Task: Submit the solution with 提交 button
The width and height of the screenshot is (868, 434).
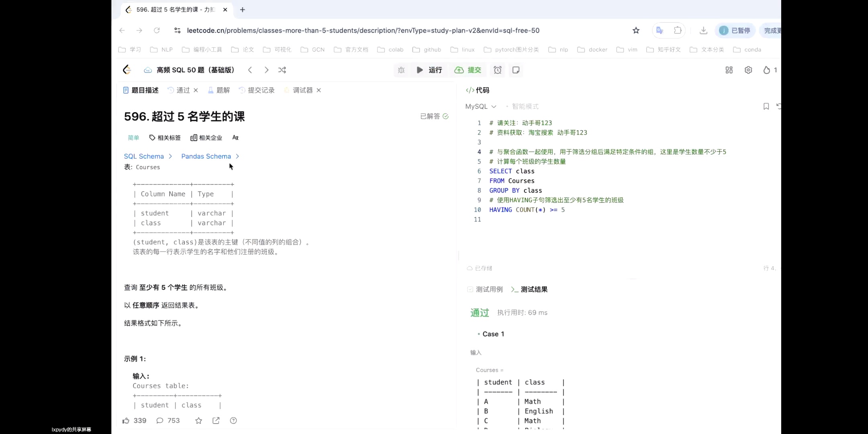Action: [467, 70]
